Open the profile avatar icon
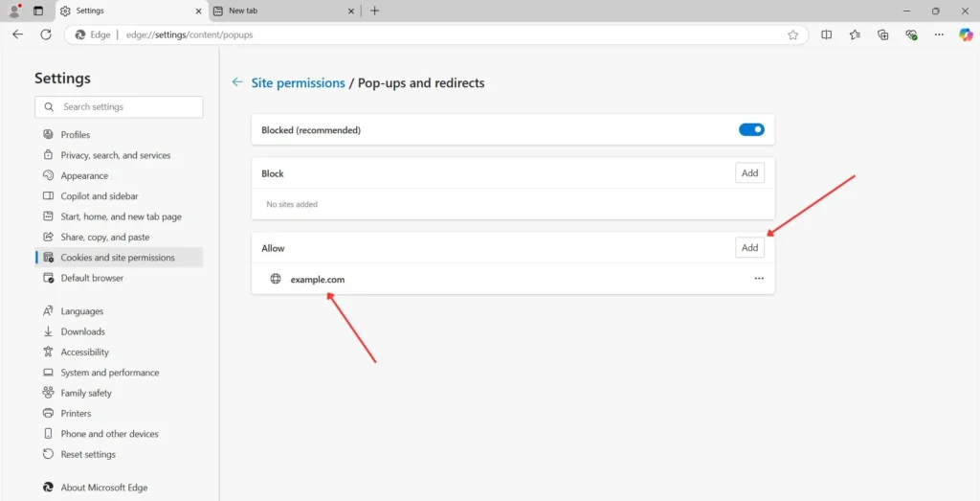This screenshot has width=980, height=501. [x=14, y=11]
